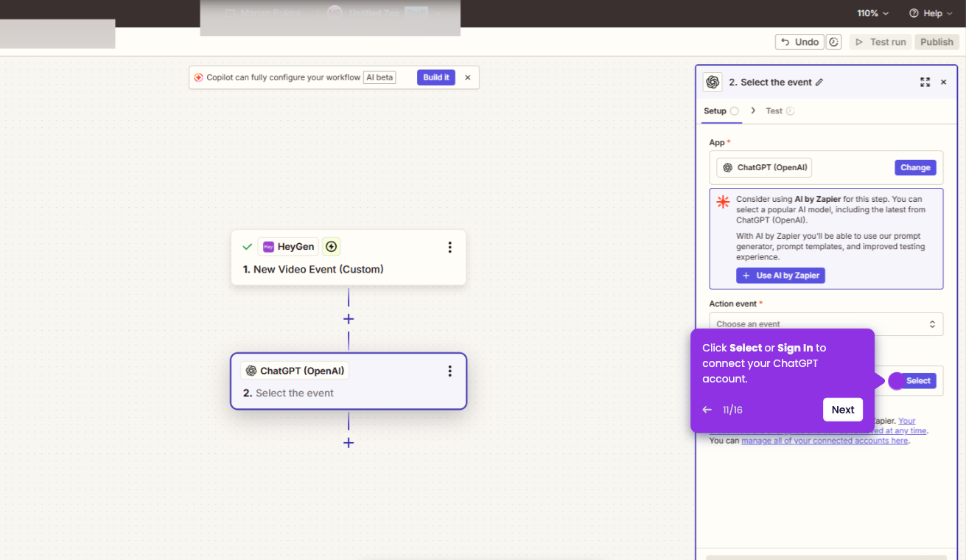Add a step between HeyGen and ChatGPT
The width and height of the screenshot is (966, 560).
pyautogui.click(x=349, y=319)
